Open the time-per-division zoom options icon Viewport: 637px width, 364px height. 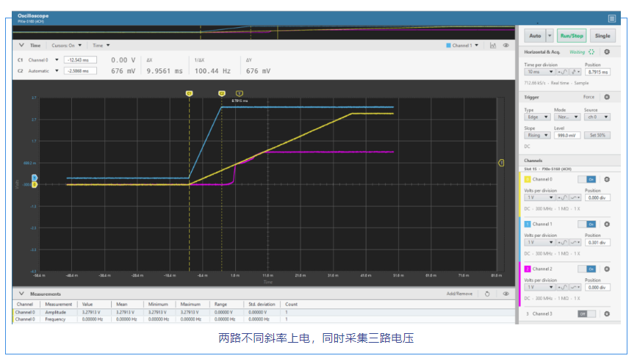576,72
